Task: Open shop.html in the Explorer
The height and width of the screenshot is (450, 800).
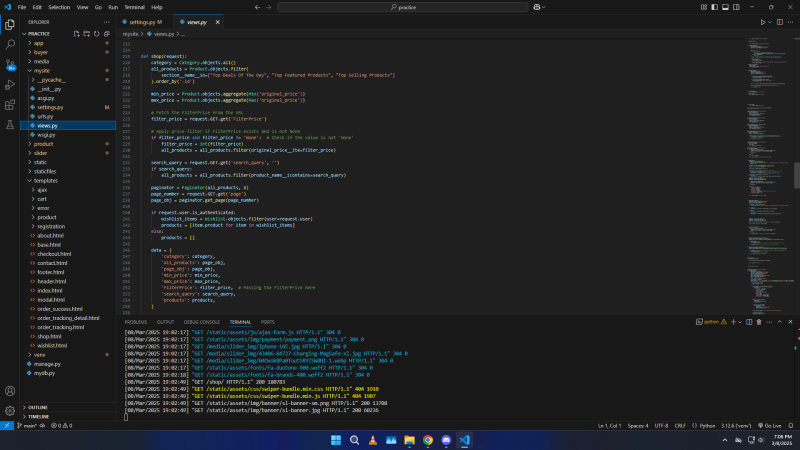Action: 49,336
